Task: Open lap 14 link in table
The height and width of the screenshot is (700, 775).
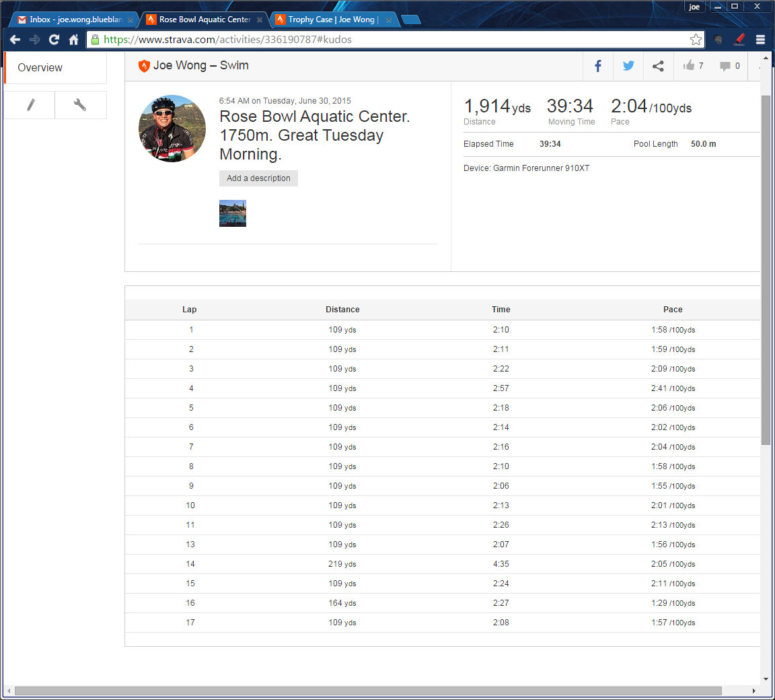Action: pyautogui.click(x=190, y=564)
